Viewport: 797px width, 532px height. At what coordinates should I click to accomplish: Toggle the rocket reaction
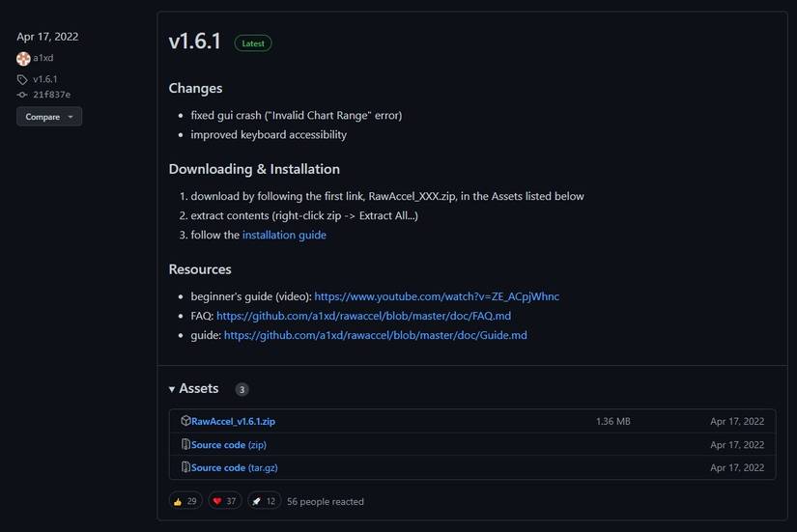point(264,501)
